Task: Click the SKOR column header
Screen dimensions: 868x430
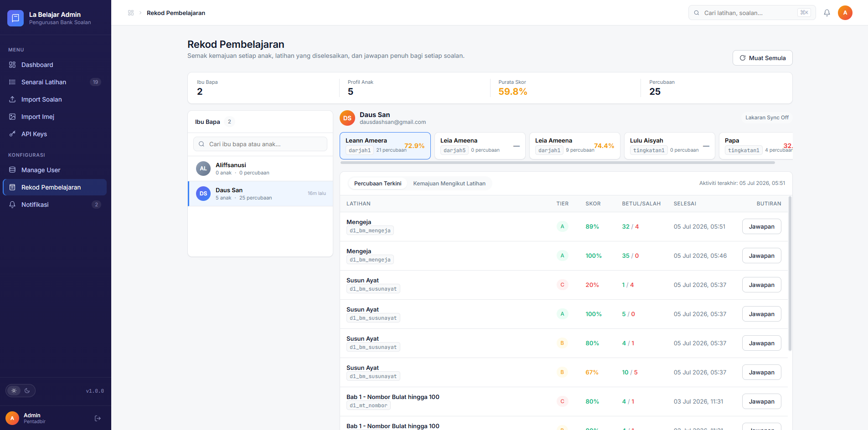Action: pos(593,204)
